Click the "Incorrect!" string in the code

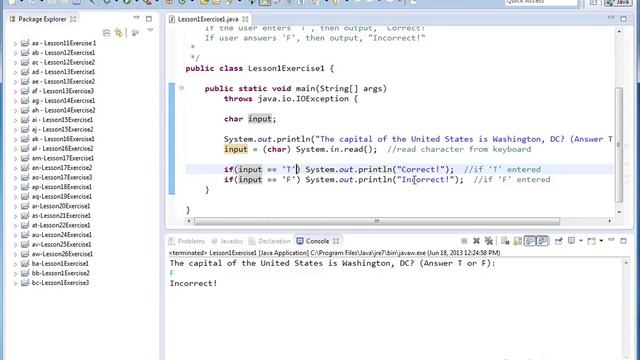(425, 180)
